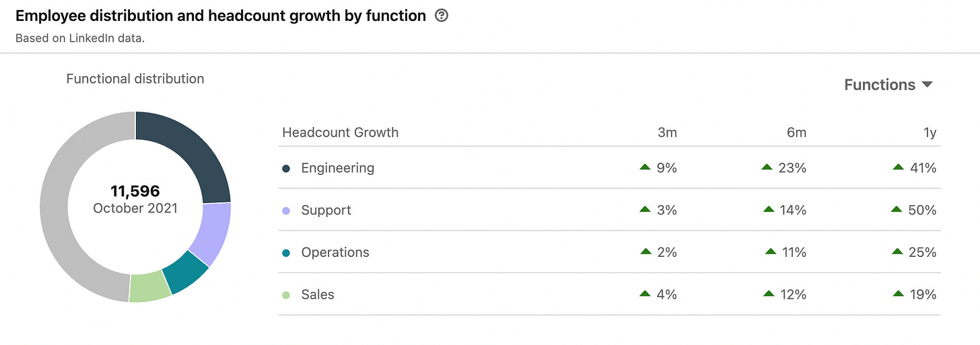Click Engineering 1y growth arrow
Image resolution: width=980 pixels, height=345 pixels.
coord(897,167)
